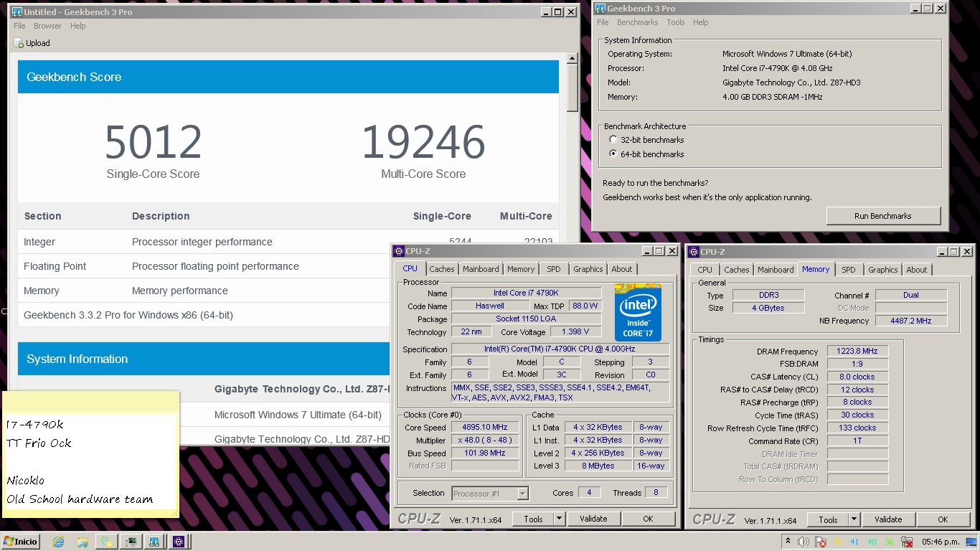Click the Run Benchmarks button
The height and width of the screenshot is (551, 980).
coord(883,216)
